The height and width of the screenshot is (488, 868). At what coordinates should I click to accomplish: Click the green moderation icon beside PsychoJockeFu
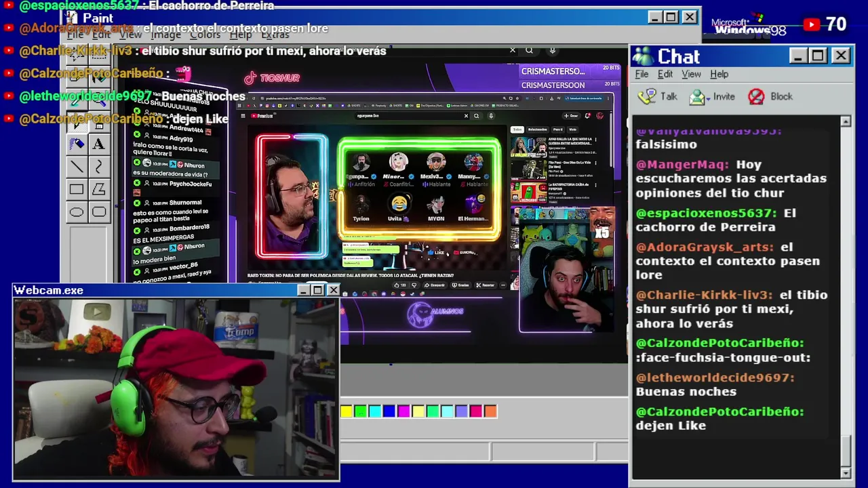click(x=137, y=184)
